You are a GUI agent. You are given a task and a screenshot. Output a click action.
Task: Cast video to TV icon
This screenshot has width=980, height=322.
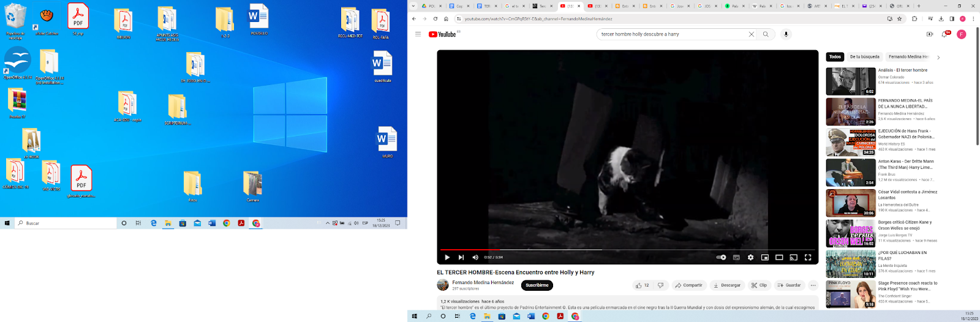[x=793, y=257]
